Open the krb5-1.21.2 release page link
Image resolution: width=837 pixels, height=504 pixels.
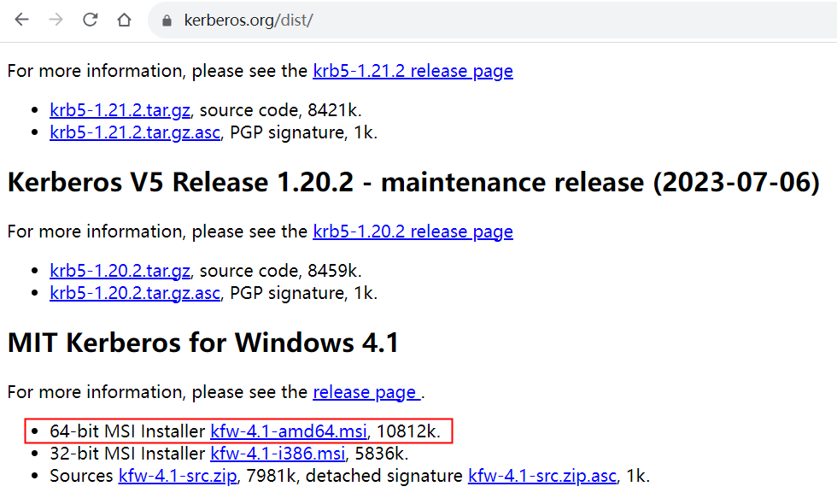point(413,71)
